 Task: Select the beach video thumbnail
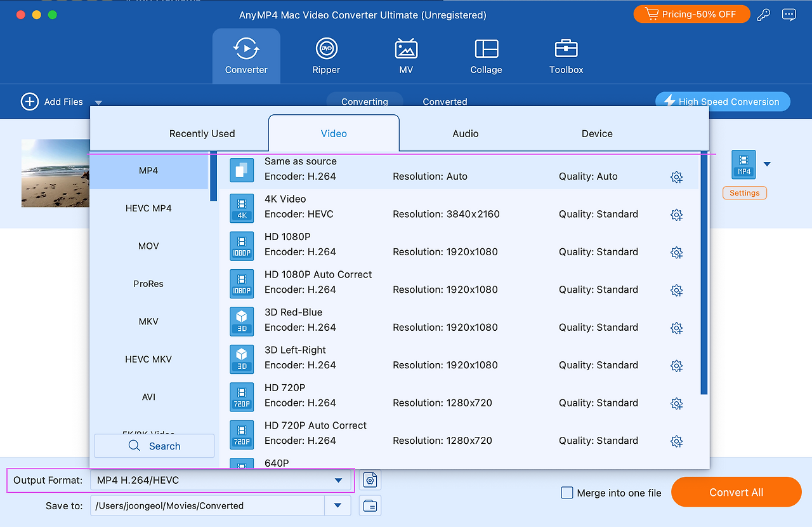(55, 173)
